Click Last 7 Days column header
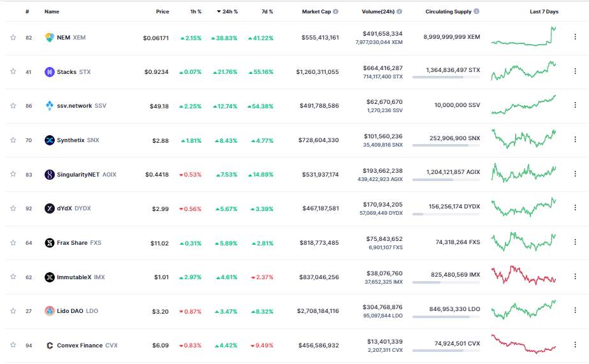Image resolution: width=589 pixels, height=364 pixels. click(x=544, y=11)
